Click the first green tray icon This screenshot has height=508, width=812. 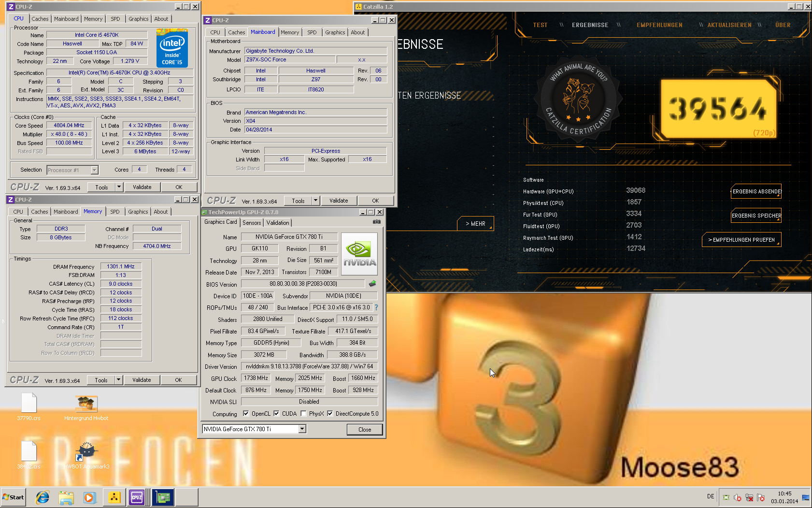tap(726, 497)
